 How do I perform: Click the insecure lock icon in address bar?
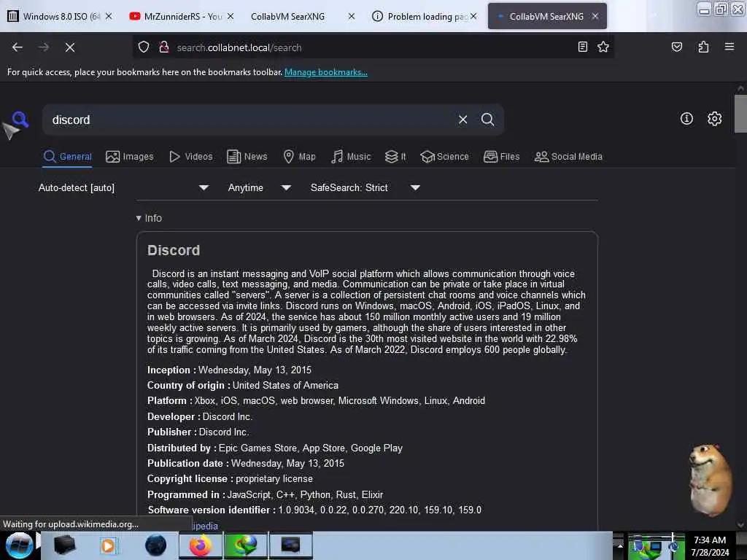(164, 47)
